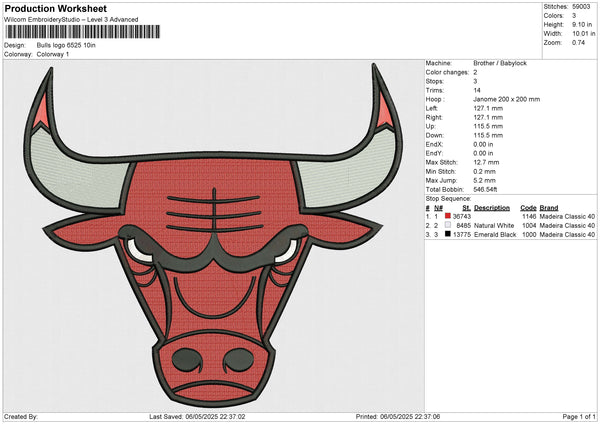Select the hoop value Janome 200 x 200 mm
Viewport: 600px width, 424px height.
click(x=507, y=99)
